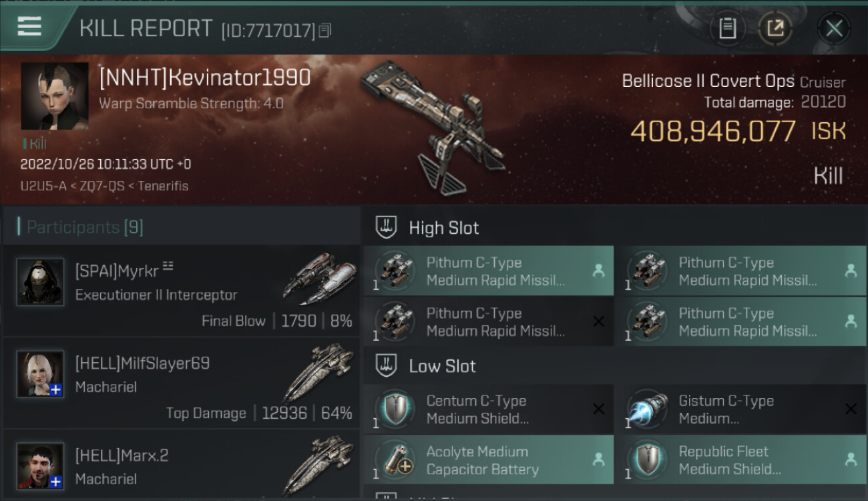This screenshot has height=501, width=868.
Task: Select the Bellicose II ship image
Action: (x=432, y=125)
